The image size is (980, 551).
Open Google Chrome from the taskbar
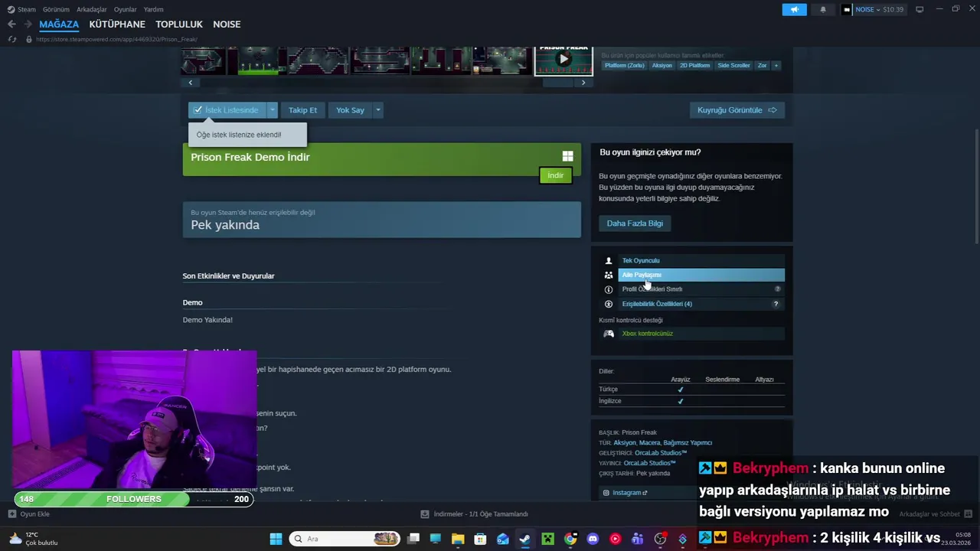570,539
